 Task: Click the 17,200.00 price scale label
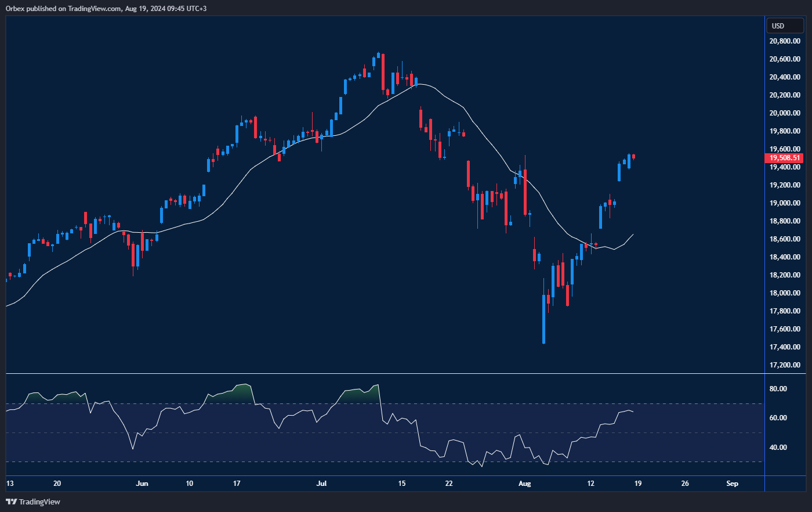point(785,365)
